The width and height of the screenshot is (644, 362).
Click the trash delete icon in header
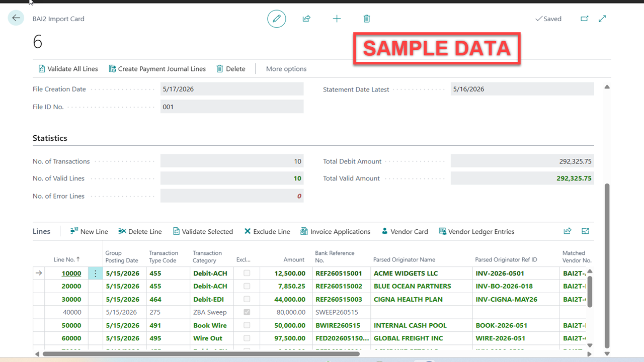pos(367,19)
